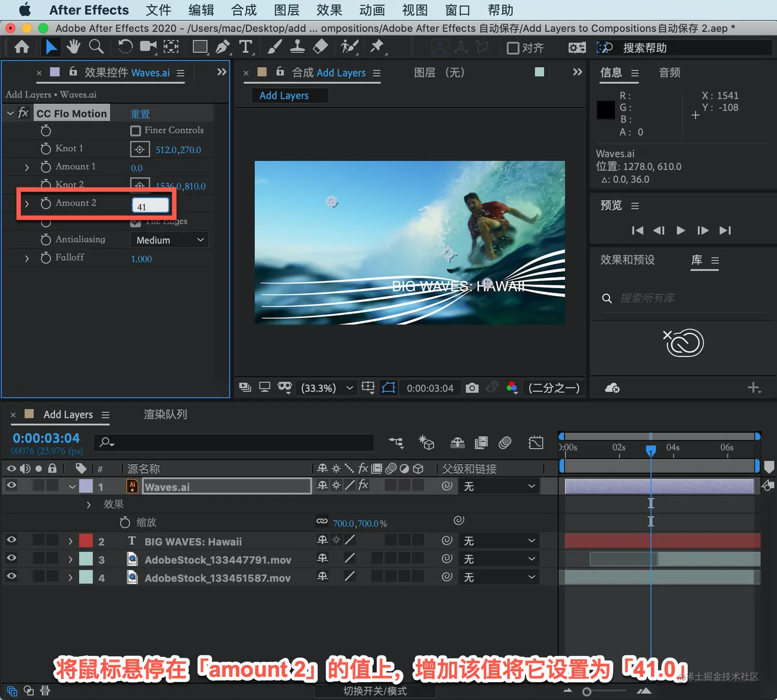Jump to the last frame in preview
The width and height of the screenshot is (777, 700).
(x=725, y=231)
